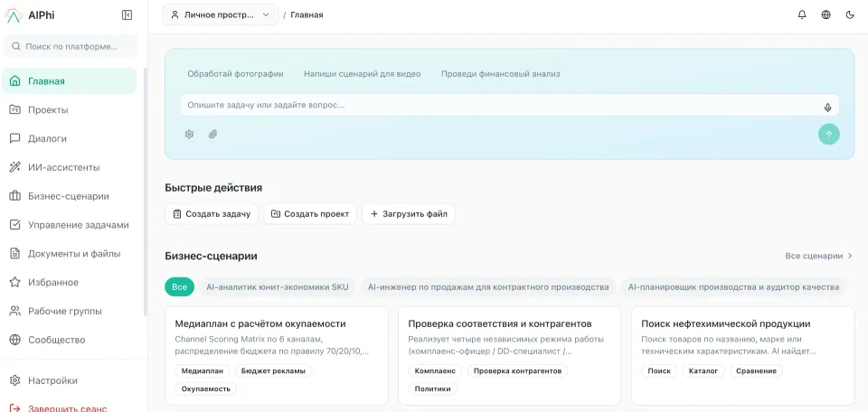
Task: Open Поиск нефтехимической продукции card
Action: [x=743, y=356]
